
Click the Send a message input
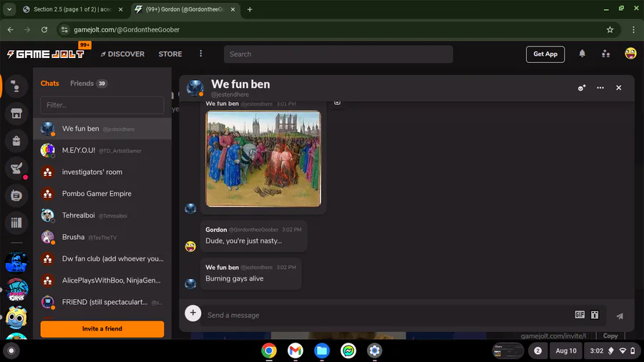point(386,315)
